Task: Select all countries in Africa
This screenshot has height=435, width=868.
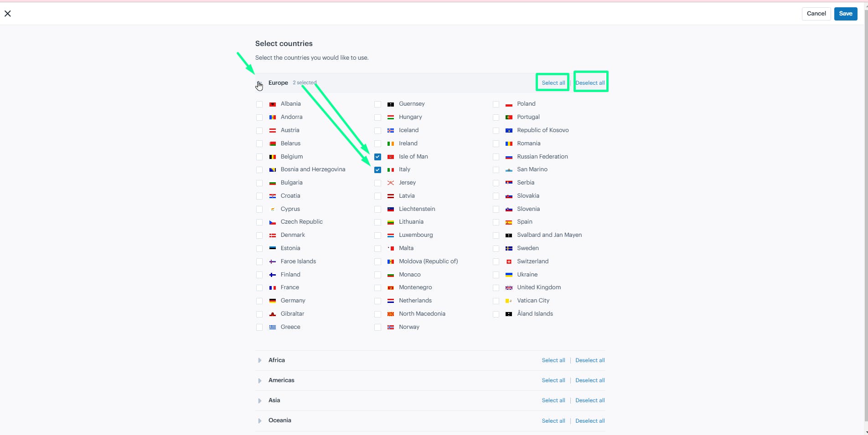Action: (553, 360)
